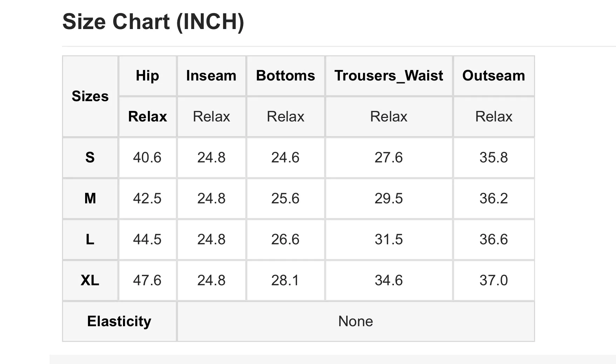This screenshot has height=364, width=616.
Task: Select the M size row label
Action: [x=90, y=198]
